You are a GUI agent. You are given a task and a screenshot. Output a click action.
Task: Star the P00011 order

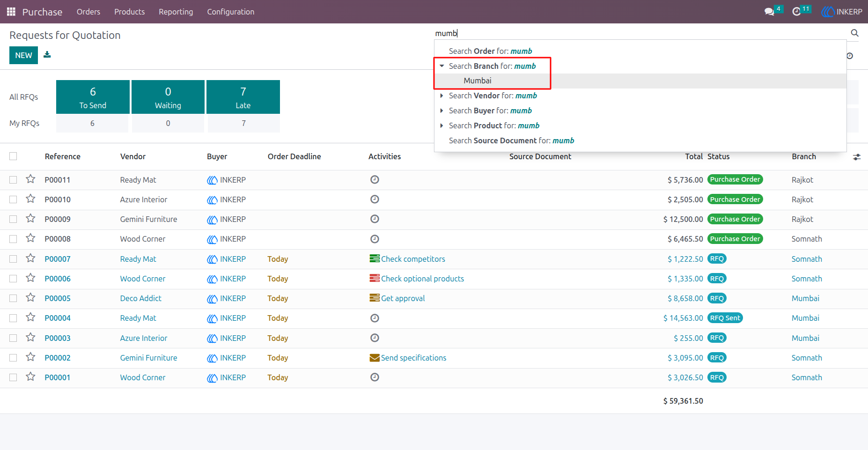30,179
